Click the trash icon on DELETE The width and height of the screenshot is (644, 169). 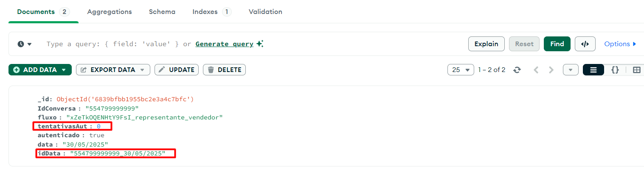click(x=211, y=70)
